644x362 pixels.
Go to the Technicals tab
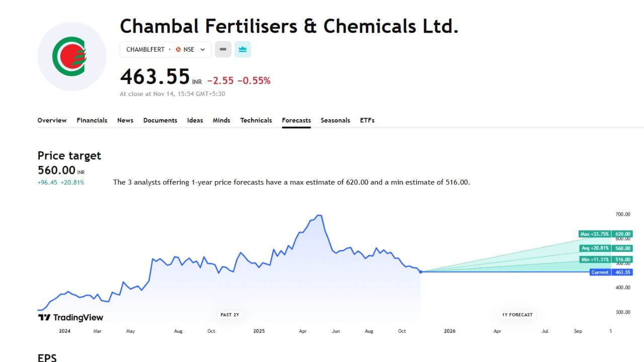click(256, 120)
